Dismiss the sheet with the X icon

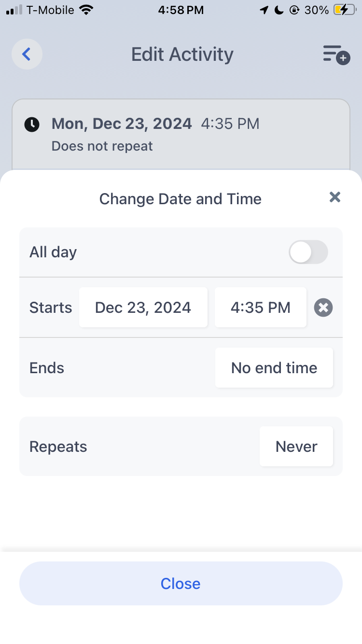click(335, 197)
